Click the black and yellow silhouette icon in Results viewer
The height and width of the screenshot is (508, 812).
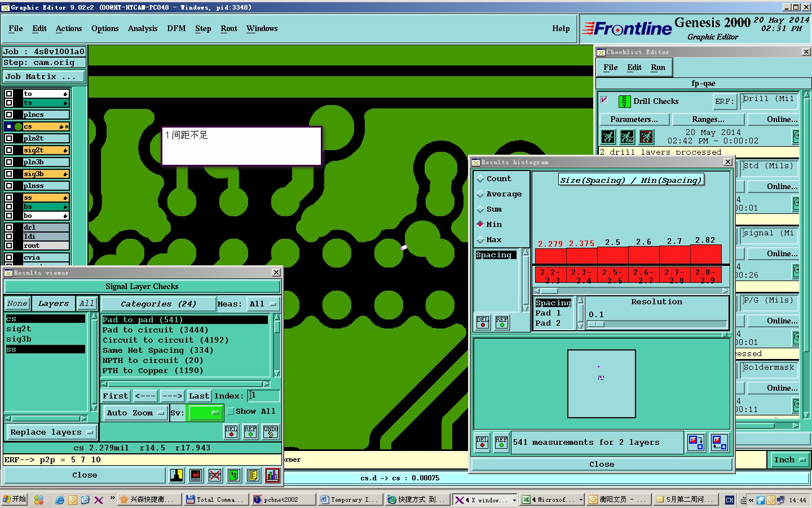click(176, 475)
